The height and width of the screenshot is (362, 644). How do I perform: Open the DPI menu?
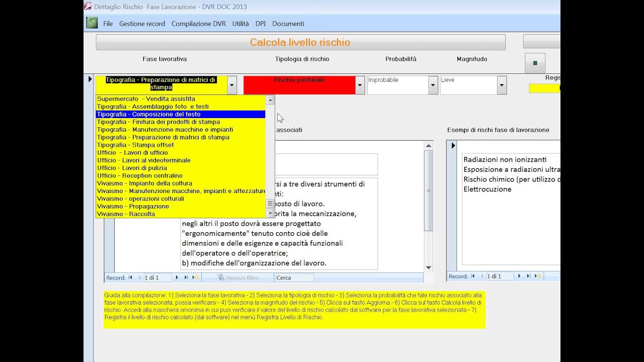click(261, 24)
